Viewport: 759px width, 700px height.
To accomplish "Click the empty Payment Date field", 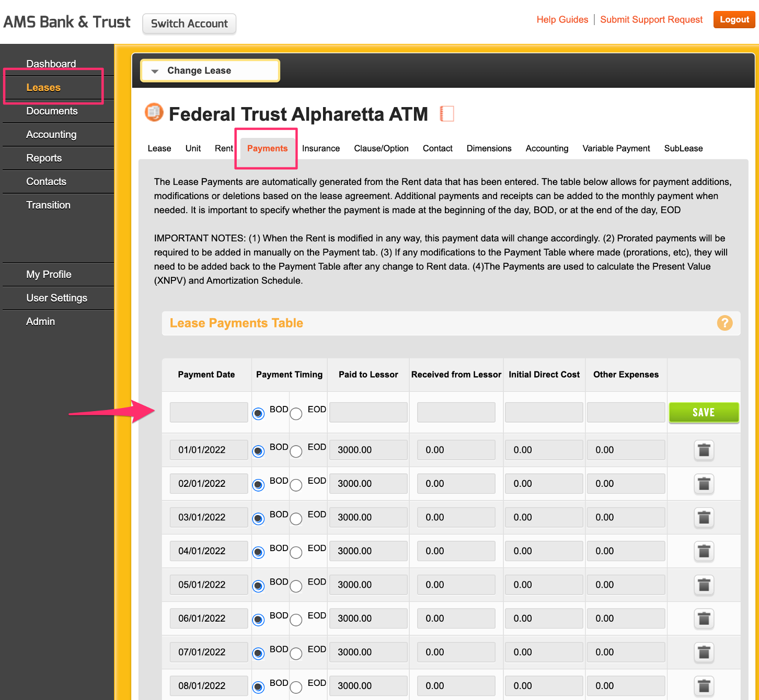I will click(209, 412).
